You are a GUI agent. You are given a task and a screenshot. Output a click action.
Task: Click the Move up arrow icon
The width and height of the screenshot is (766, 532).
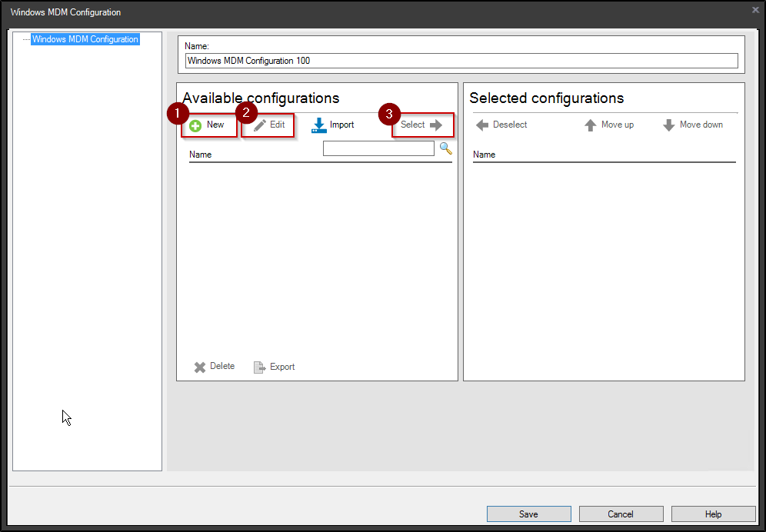coord(590,124)
